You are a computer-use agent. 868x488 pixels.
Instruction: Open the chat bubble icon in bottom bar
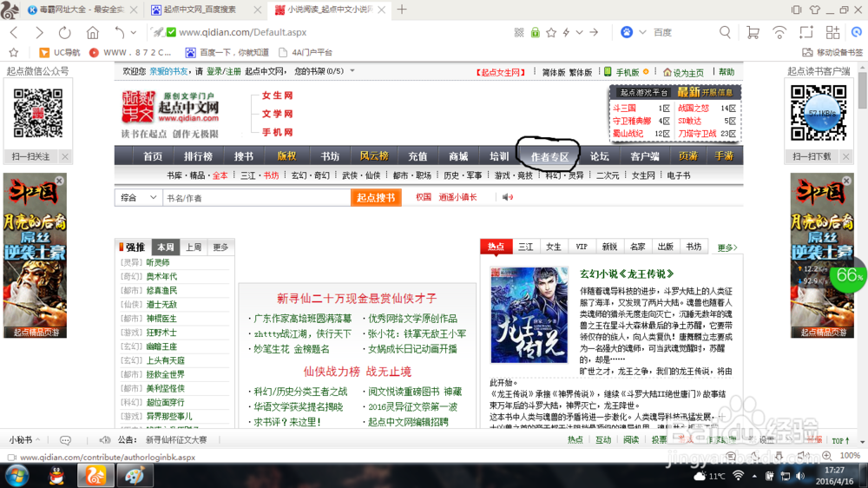pyautogui.click(x=65, y=440)
